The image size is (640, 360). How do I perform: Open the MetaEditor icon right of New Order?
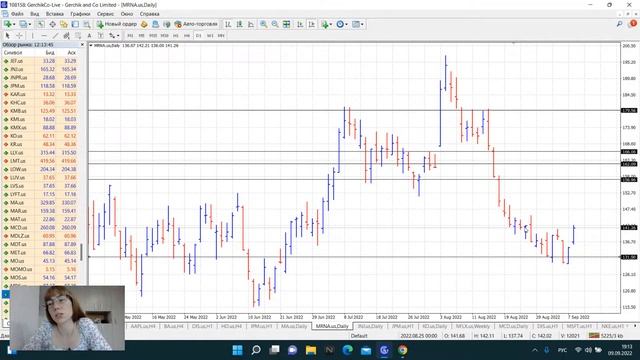[x=144, y=24]
